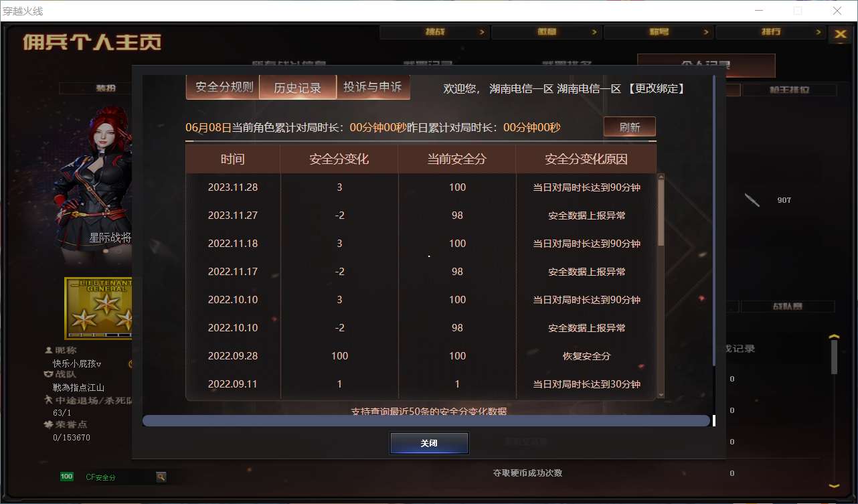Expand the 挑战 menu arrow
Viewport: 858px width, 504px height.
tap(484, 31)
